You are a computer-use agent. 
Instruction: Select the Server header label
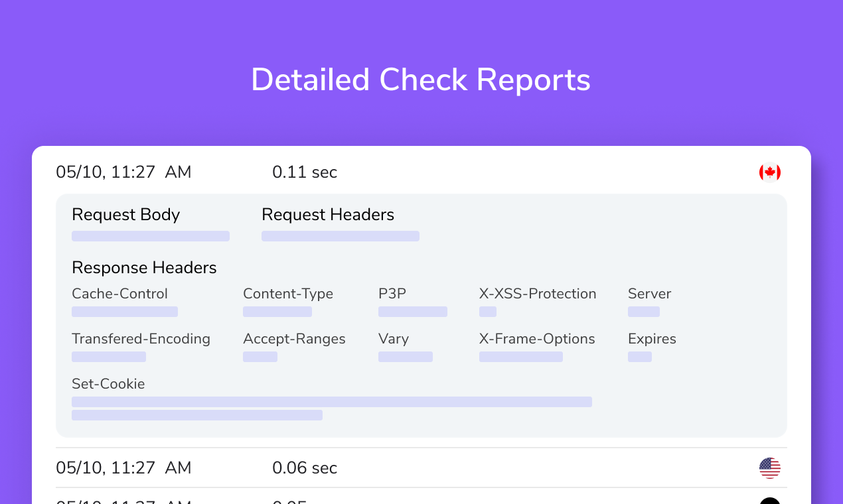tap(649, 294)
